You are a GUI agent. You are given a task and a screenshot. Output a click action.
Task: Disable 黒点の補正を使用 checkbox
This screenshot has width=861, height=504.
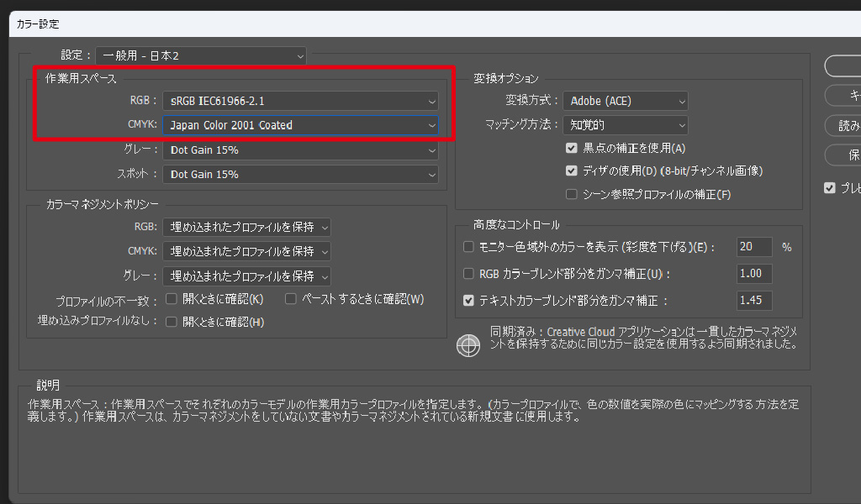click(573, 148)
